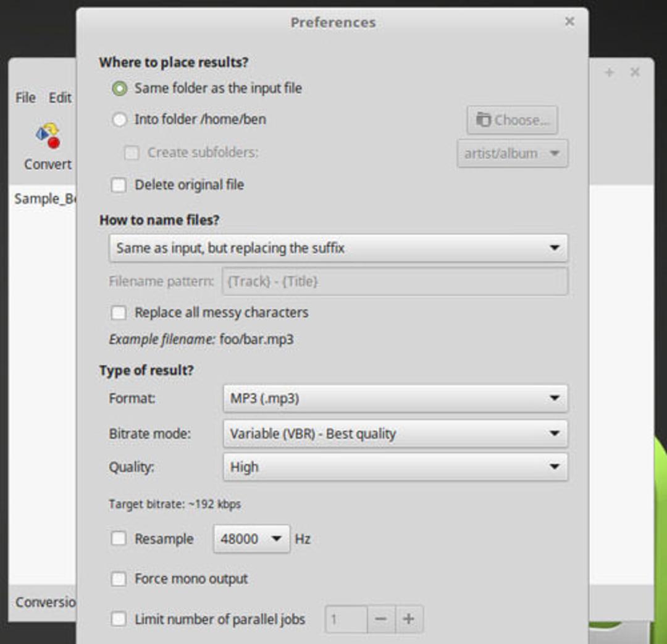Image resolution: width=667 pixels, height=644 pixels.
Task: Decrease parallel jobs with minus button
Action: 380,619
